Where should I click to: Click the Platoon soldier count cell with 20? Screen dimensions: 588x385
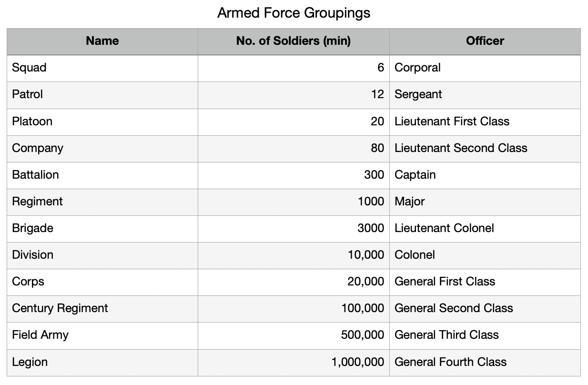[294, 122]
